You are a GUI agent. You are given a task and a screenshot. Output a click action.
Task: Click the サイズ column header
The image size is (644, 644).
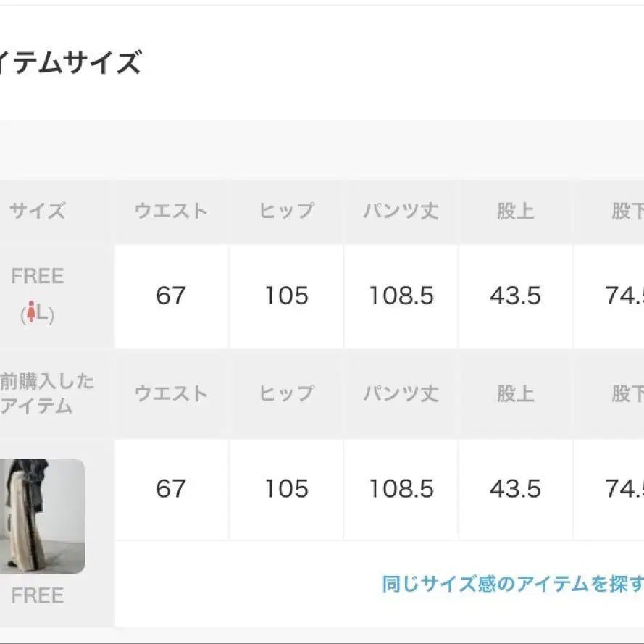point(38,211)
